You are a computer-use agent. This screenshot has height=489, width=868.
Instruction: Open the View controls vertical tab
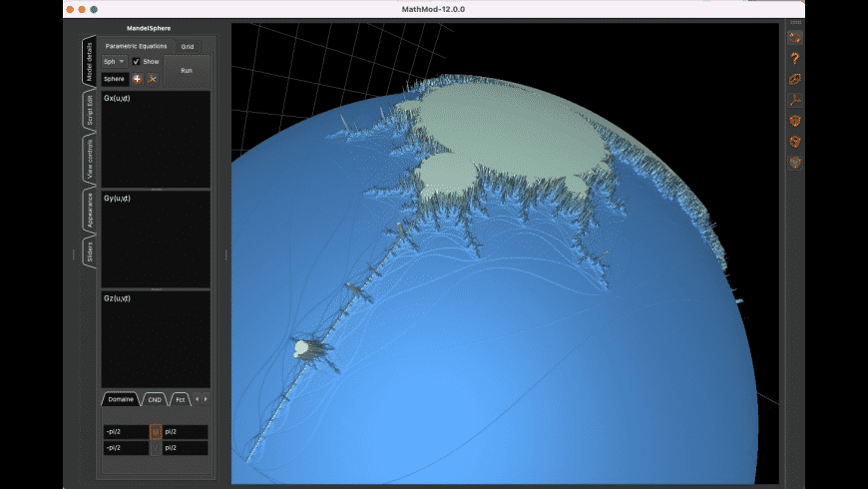pos(89,159)
